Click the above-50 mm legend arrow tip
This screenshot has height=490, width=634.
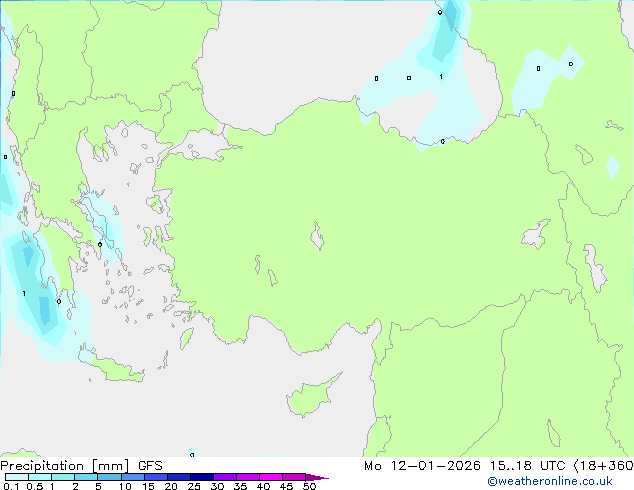click(x=317, y=478)
